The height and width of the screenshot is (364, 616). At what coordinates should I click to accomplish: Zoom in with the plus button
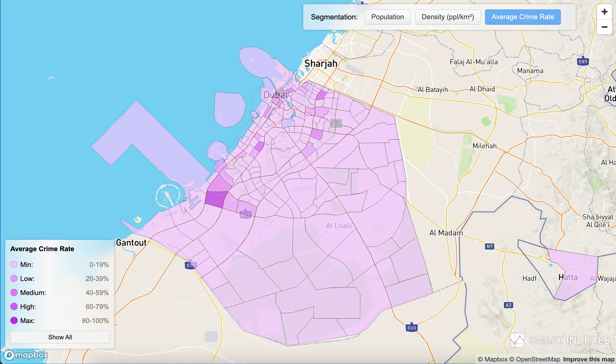pyautogui.click(x=604, y=12)
